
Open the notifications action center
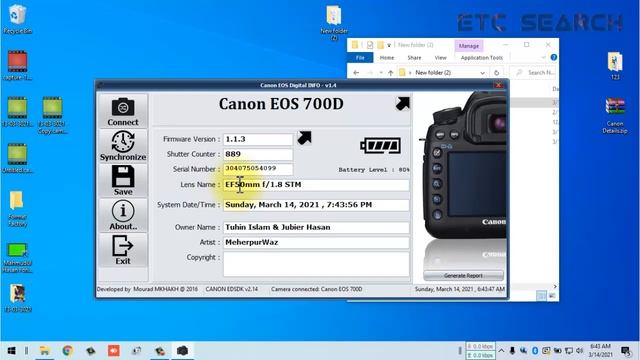point(626,351)
